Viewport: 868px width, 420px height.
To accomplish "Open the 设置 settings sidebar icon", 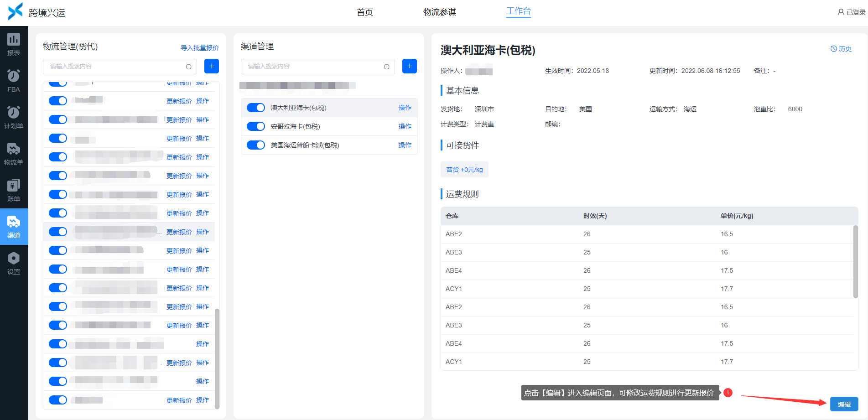I will point(14,264).
